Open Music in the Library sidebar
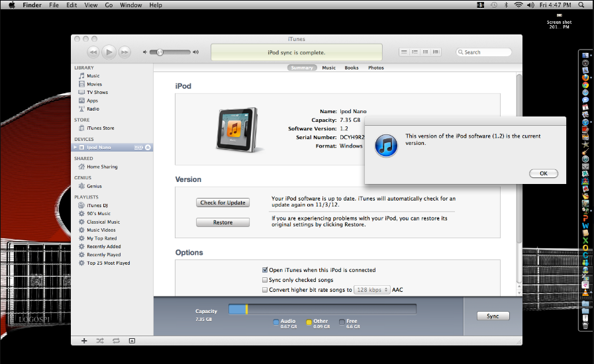The height and width of the screenshot is (364, 594). (x=93, y=75)
